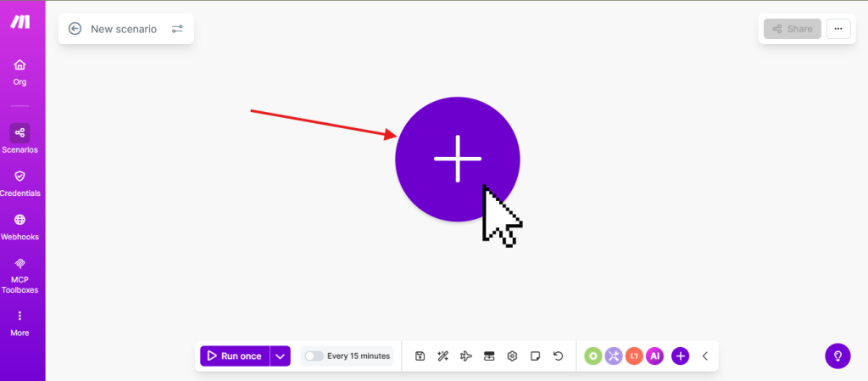The image size is (868, 381).
Task: Open the Scenarios section
Action: tap(20, 138)
